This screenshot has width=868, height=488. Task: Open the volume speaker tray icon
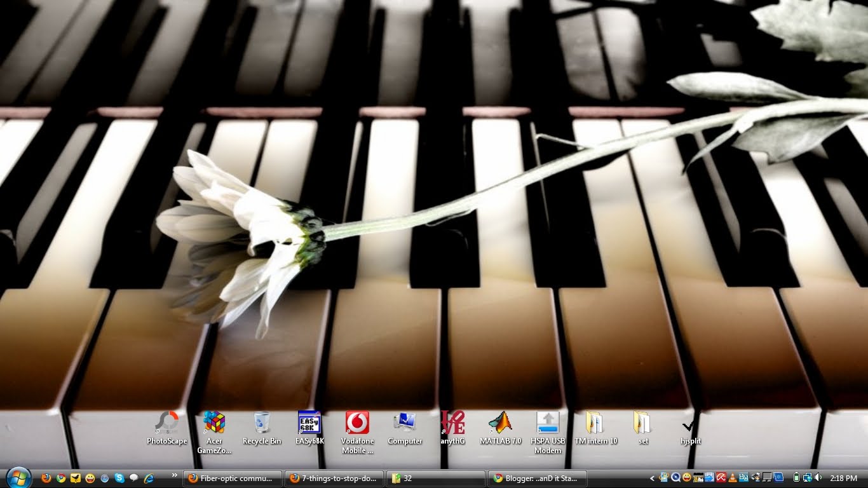click(x=818, y=478)
